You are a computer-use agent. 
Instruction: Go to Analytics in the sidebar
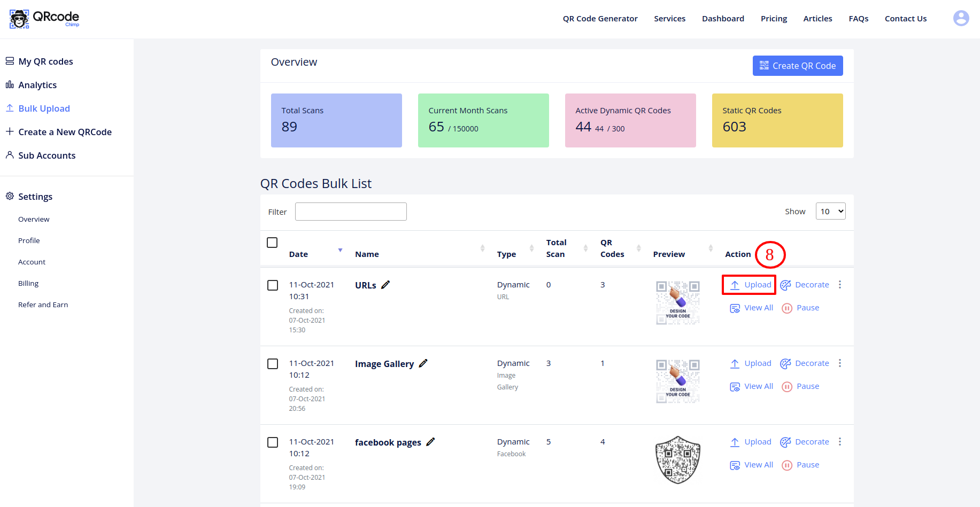click(x=37, y=85)
